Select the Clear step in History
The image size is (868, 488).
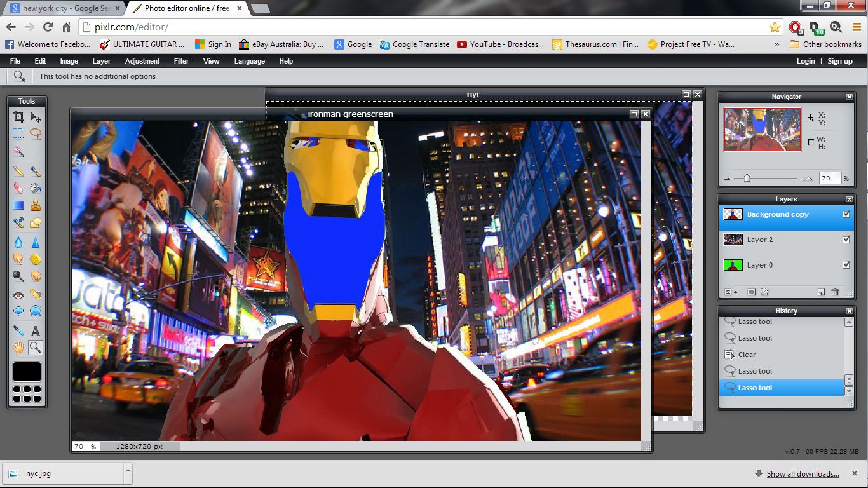tap(782, 355)
